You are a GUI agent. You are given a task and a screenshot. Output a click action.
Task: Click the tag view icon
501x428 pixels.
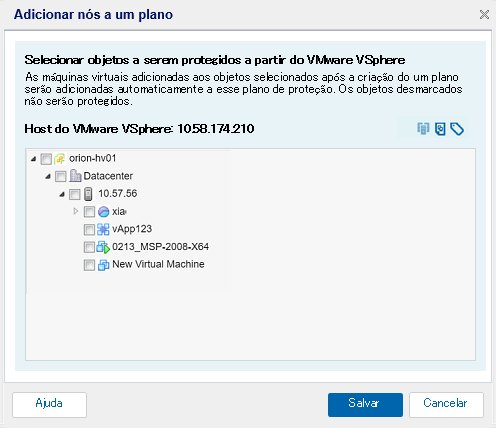click(457, 129)
